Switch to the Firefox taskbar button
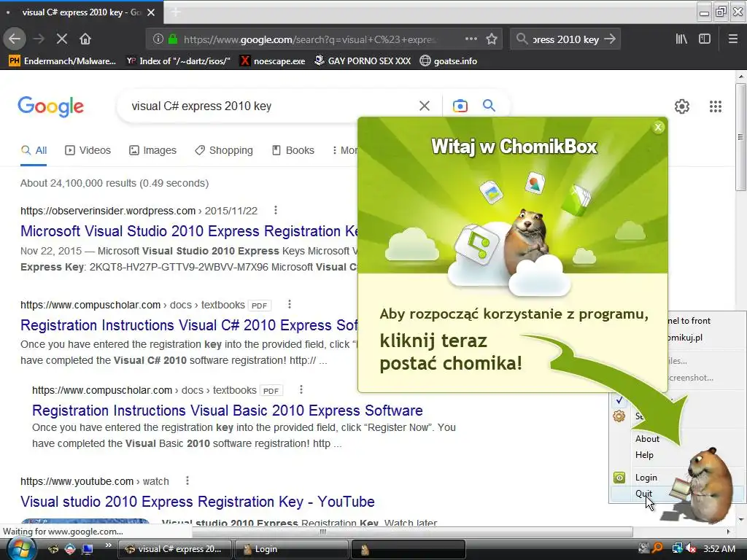The width and height of the screenshot is (747, 560). point(175,549)
